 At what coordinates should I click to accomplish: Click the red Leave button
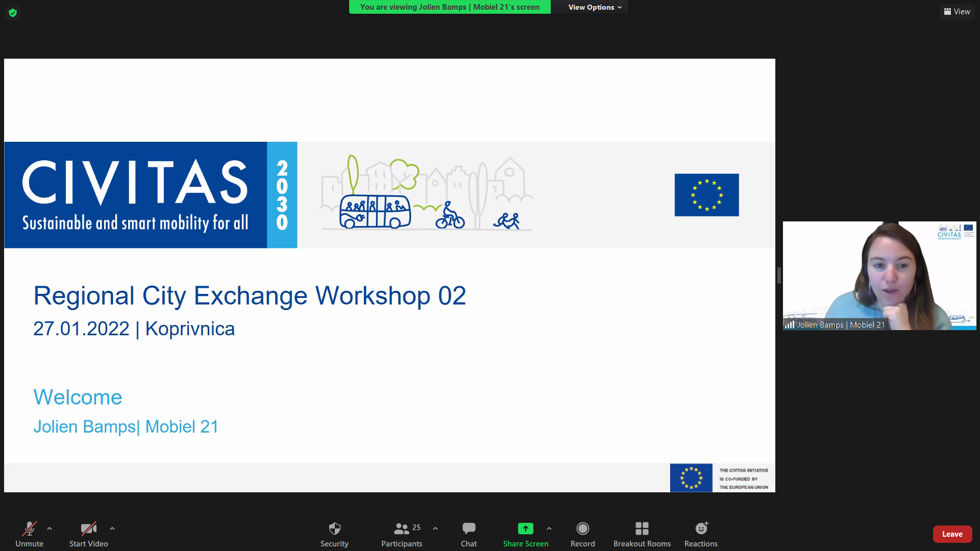pos(952,534)
